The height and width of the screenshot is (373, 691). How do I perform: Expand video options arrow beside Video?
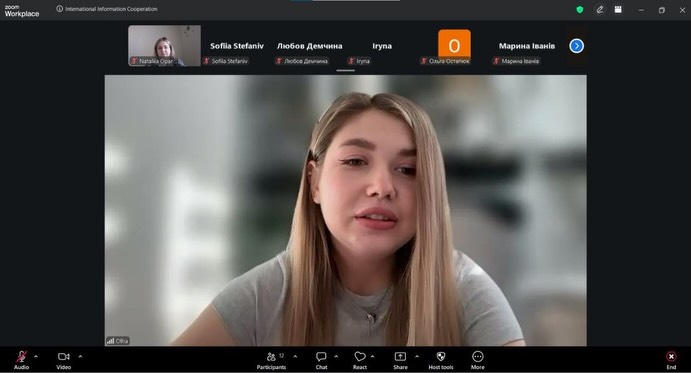pyautogui.click(x=80, y=356)
